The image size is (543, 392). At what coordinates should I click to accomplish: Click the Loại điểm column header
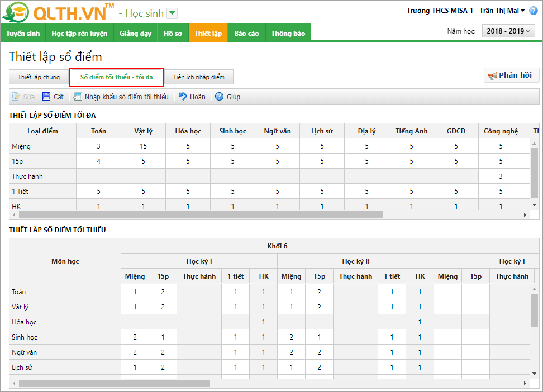[x=42, y=131]
